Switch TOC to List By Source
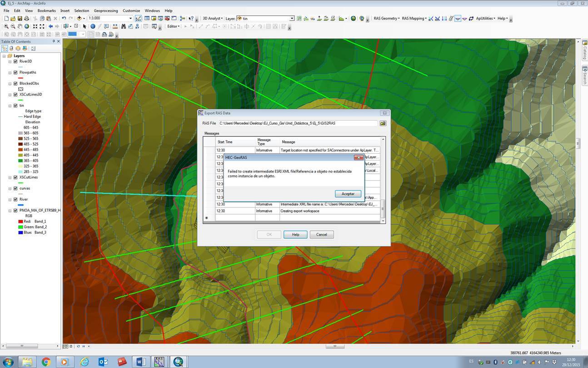 11,48
